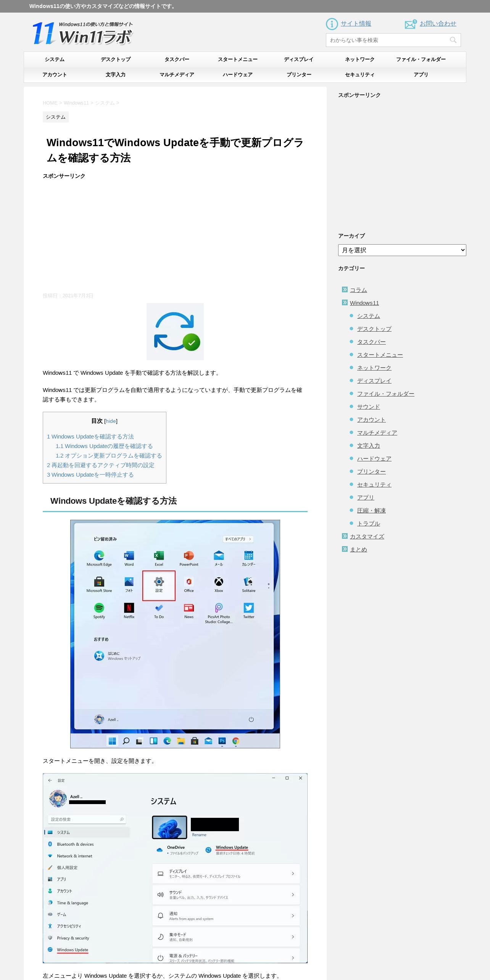Open the アカウント subcategory in sidebar
The height and width of the screenshot is (980, 490).
pyautogui.click(x=371, y=420)
